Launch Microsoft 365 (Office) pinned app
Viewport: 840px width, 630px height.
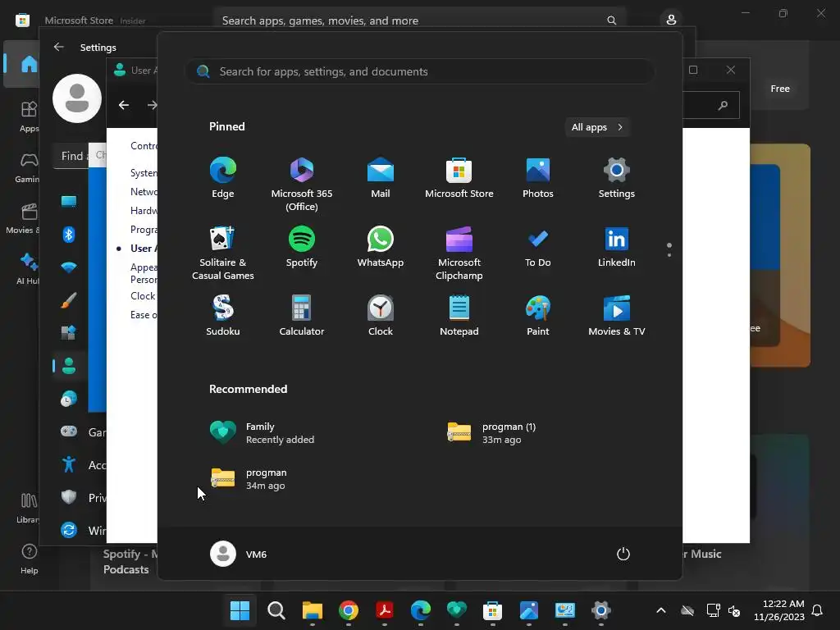(302, 185)
